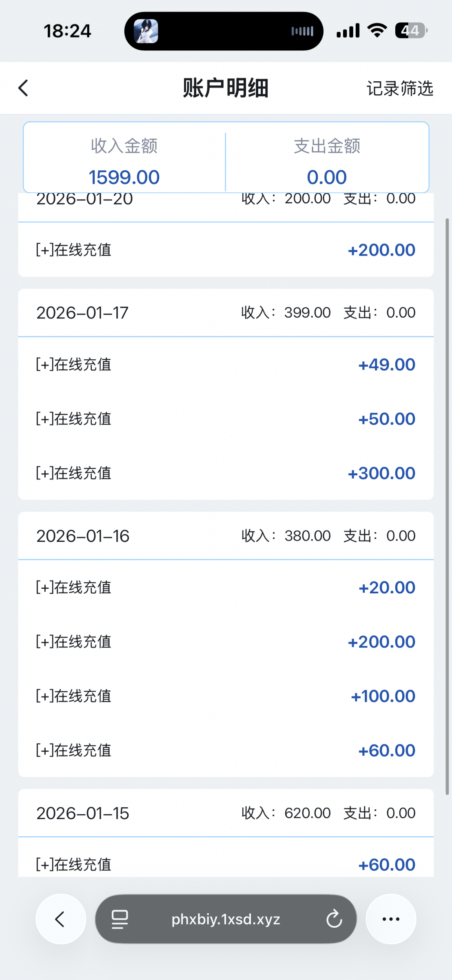452x980 pixels.
Task: Tap the 支出金额 0.00 summary
Action: coord(327,162)
